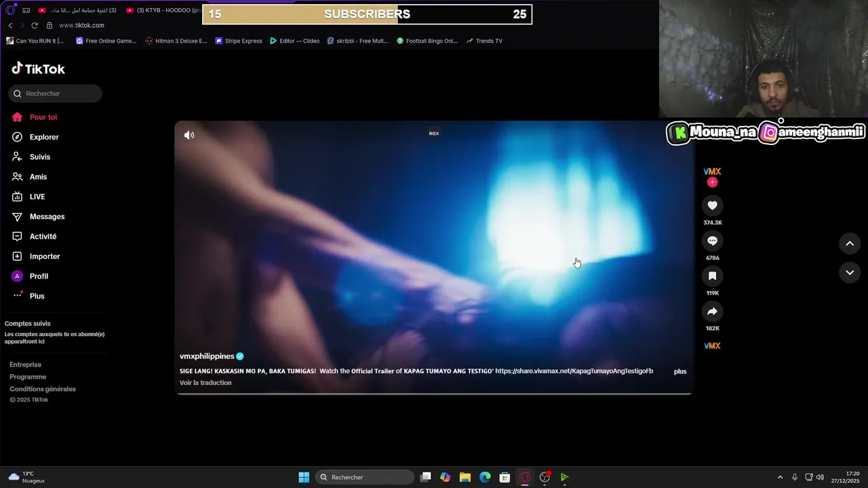Click the browser back arrow

pos(10,25)
